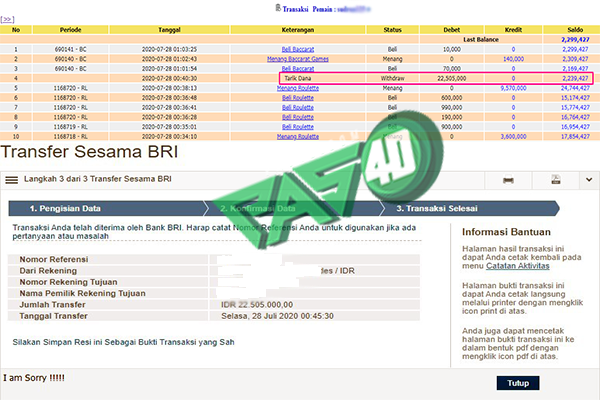Click the IDR 22.505.000,00 transfer amount
This screenshot has height=400, width=600.
pyautogui.click(x=257, y=305)
